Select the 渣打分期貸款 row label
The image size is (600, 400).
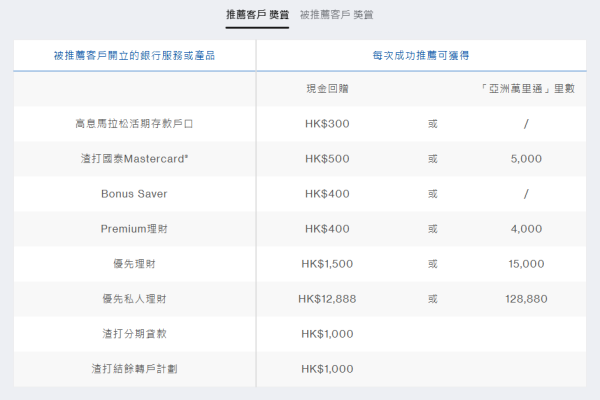point(134,334)
